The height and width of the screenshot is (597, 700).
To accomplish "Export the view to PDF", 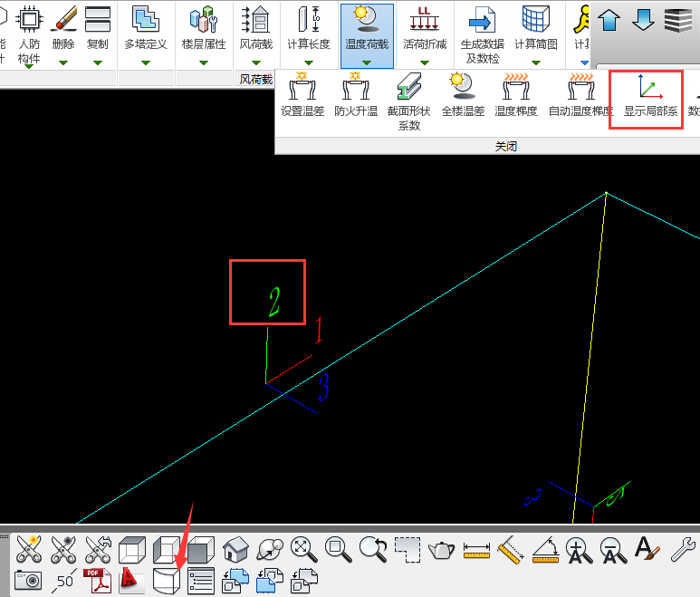I will [x=98, y=581].
